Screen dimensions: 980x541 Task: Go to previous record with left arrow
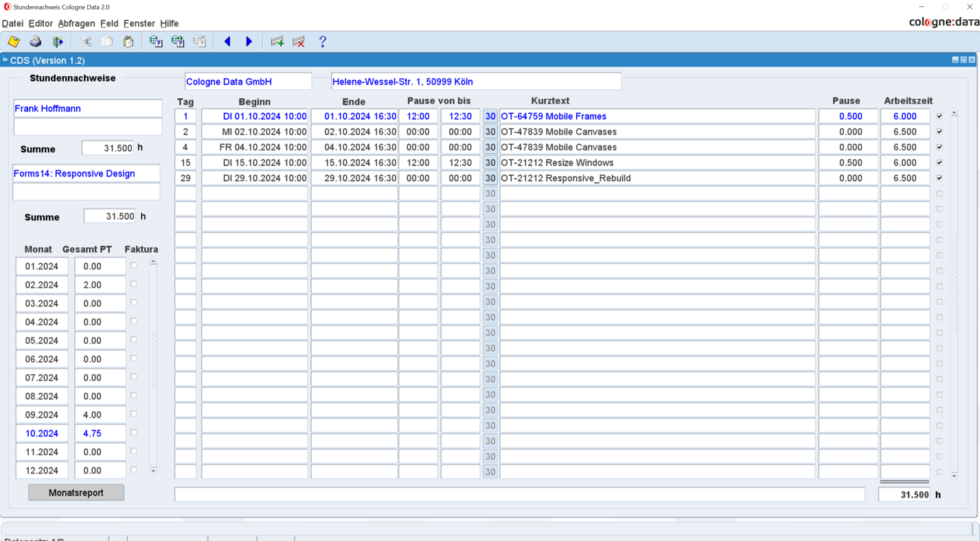tap(227, 42)
